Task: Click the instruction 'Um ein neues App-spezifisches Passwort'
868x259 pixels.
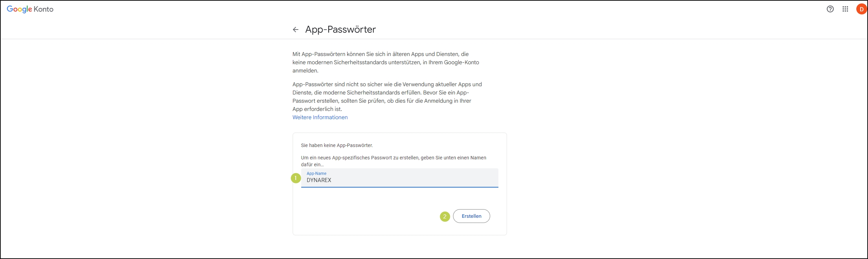Action: [394, 161]
